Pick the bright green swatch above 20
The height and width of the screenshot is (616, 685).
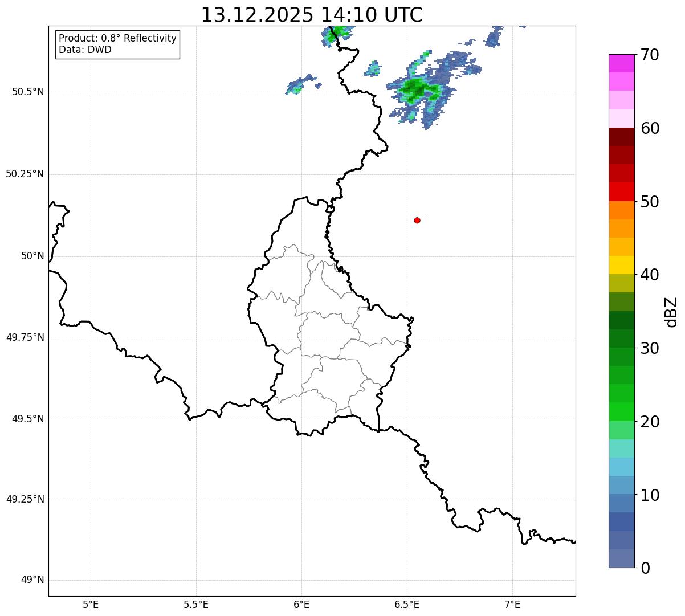(622, 412)
